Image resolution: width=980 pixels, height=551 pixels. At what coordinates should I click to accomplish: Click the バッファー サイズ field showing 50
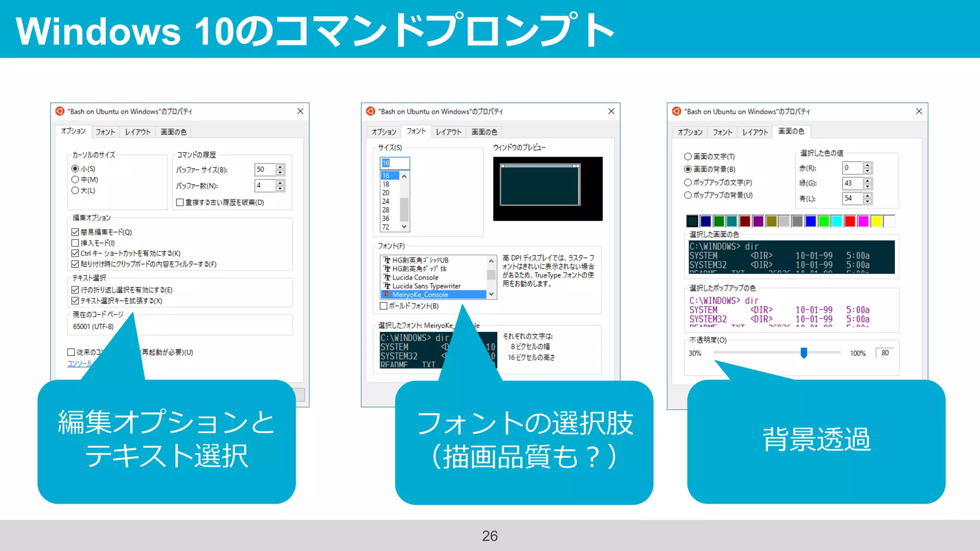[x=266, y=169]
